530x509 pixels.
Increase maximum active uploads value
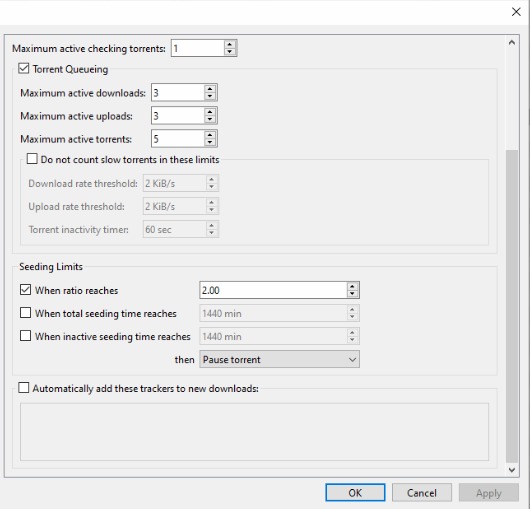point(210,112)
